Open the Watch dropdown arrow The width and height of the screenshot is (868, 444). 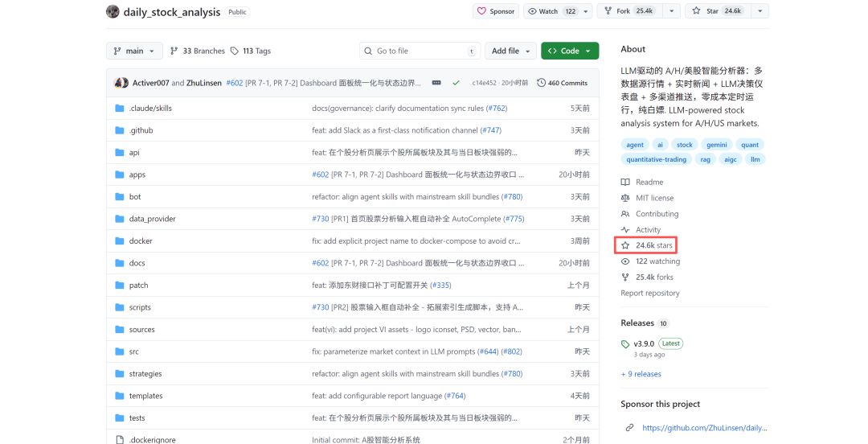pyautogui.click(x=586, y=11)
